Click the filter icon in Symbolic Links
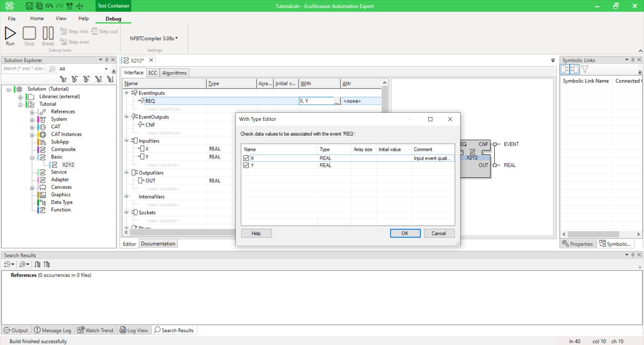644x345 pixels. point(585,69)
